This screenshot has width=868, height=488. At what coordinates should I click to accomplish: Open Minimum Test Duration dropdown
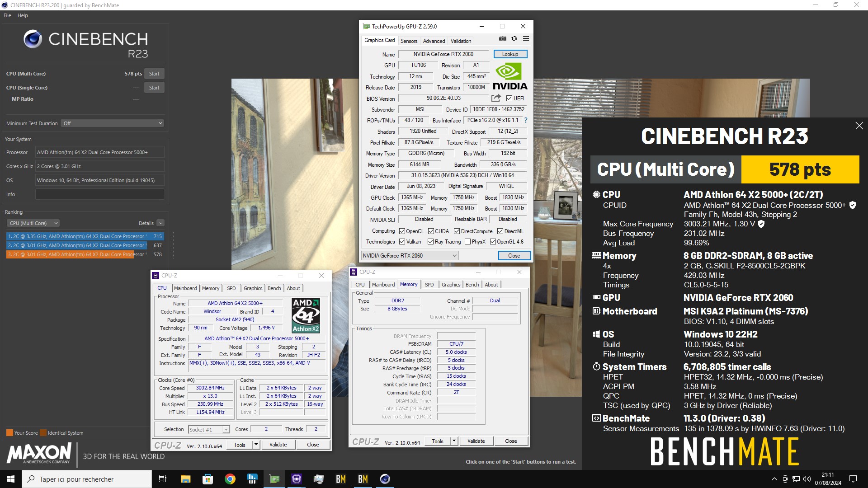coord(113,123)
